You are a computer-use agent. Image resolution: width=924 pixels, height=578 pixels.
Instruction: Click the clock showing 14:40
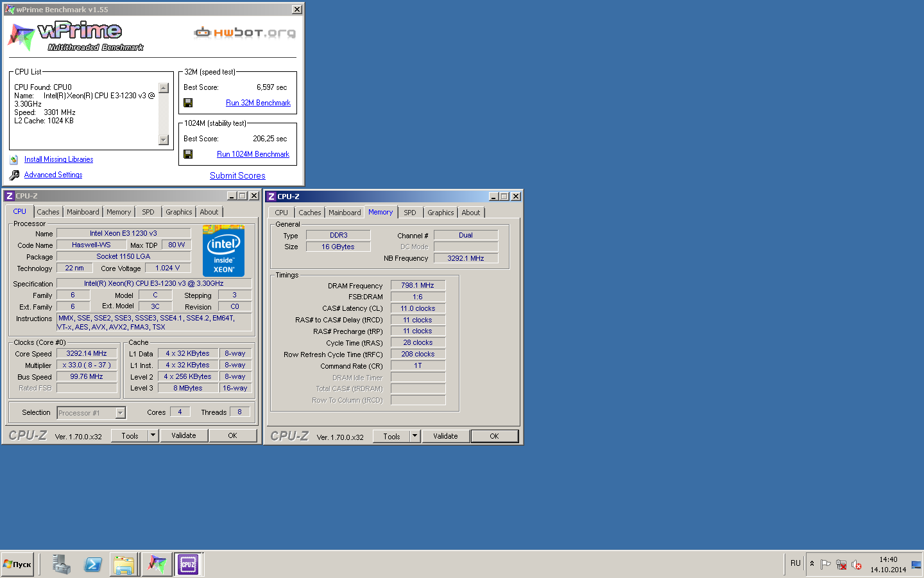point(888,560)
